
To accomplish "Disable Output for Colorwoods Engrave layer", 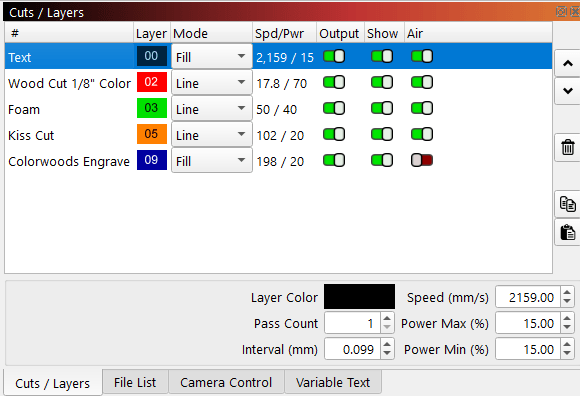I will point(334,160).
